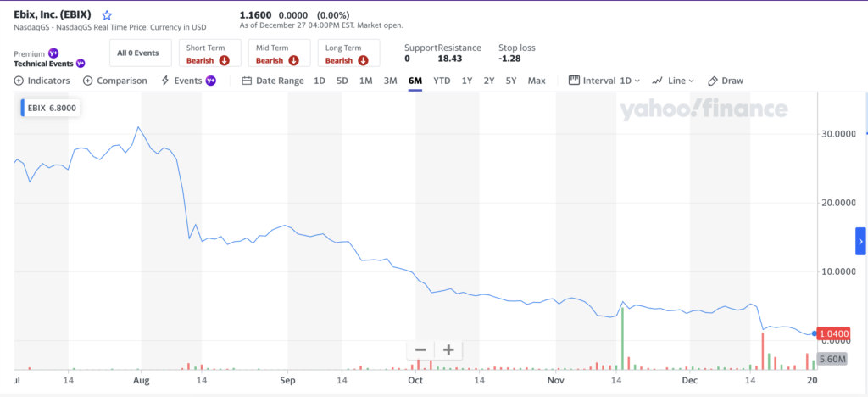This screenshot has width=868, height=397.
Task: Click the 5.60M volume label
Action: coord(832,359)
